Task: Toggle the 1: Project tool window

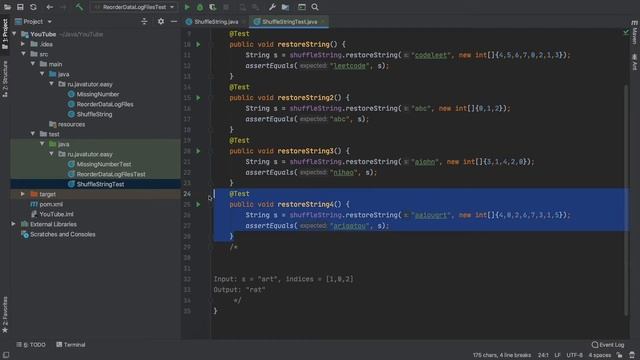Action: pos(5,34)
